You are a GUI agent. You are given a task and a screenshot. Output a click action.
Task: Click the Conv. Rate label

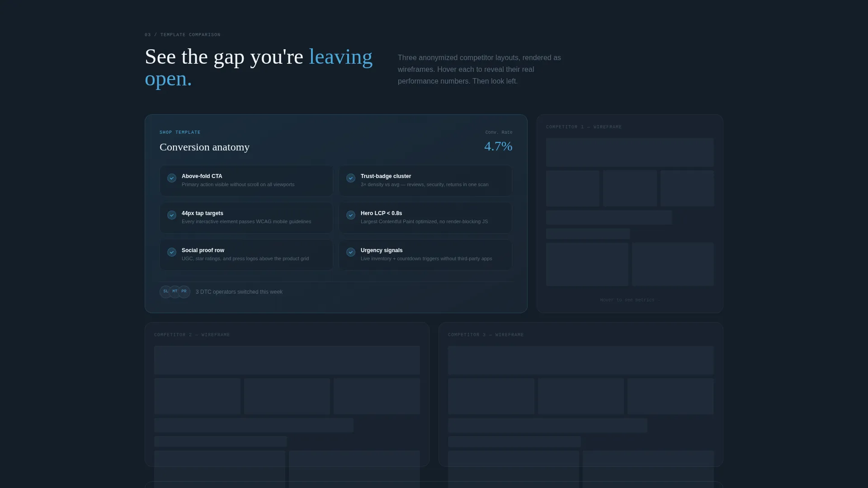(x=499, y=132)
